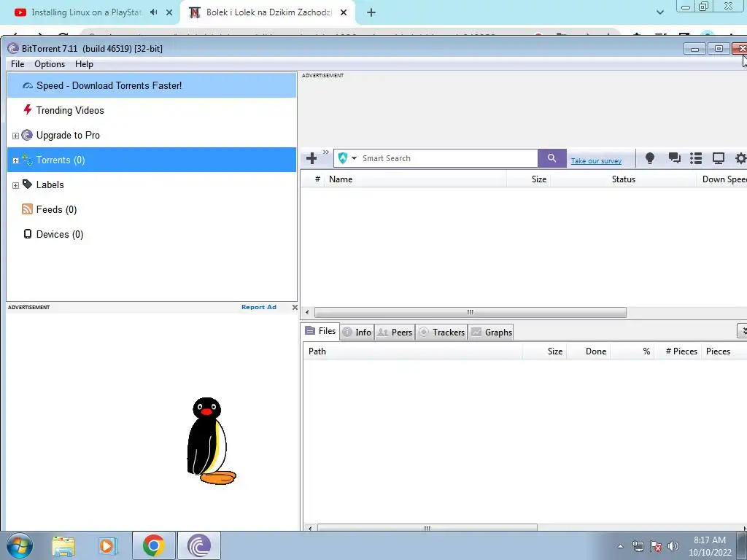Click the purple search magnifier button

click(x=551, y=158)
